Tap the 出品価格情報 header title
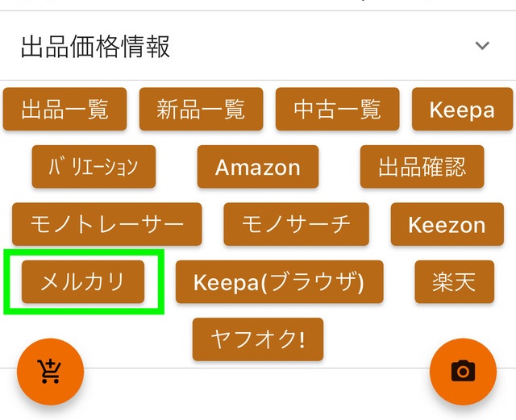This screenshot has height=420, width=516. [95, 47]
